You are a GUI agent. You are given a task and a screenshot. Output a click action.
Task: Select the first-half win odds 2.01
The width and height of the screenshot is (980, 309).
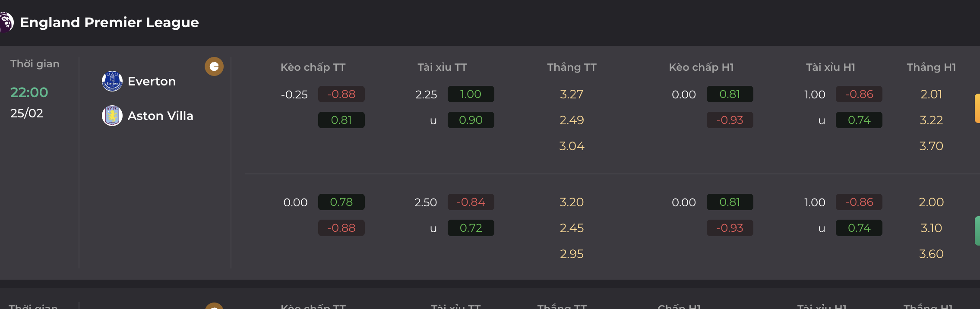[931, 94]
